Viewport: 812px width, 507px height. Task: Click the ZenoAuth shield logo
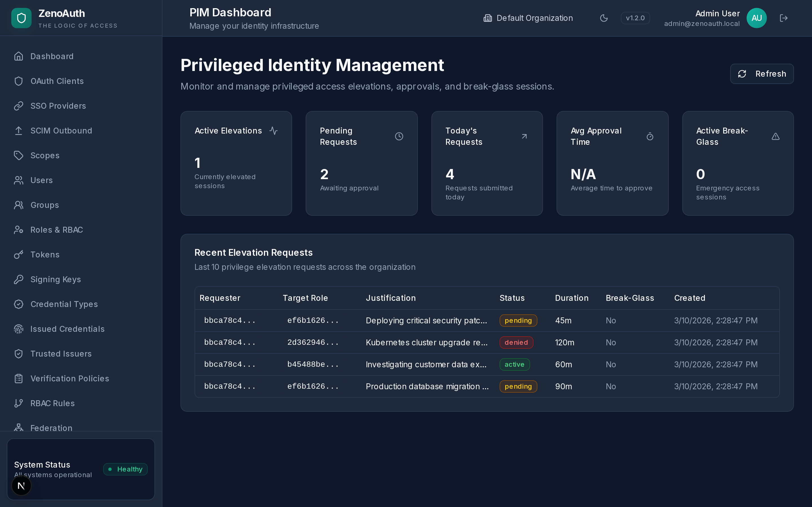[21, 18]
